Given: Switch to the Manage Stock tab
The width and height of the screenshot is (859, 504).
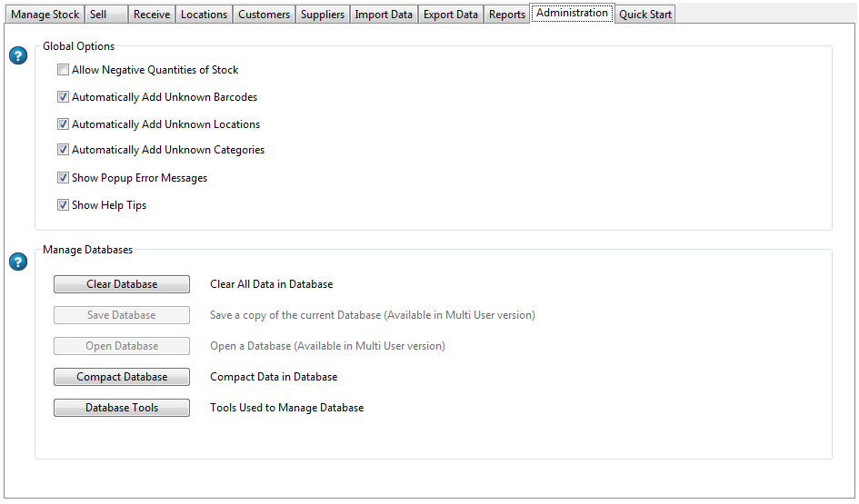Looking at the screenshot, I should (45, 15).
